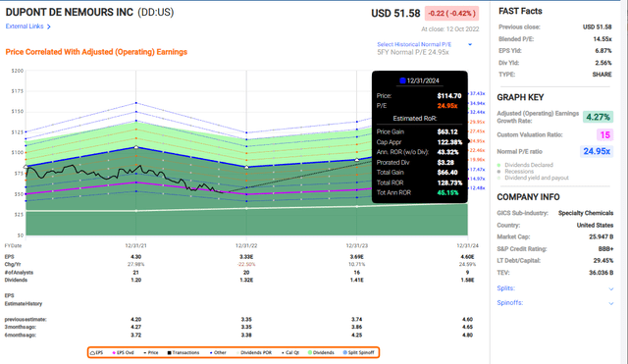The image size is (628, 364).
Task: Click the Spinoffs chevron arrow
Action: point(610,303)
